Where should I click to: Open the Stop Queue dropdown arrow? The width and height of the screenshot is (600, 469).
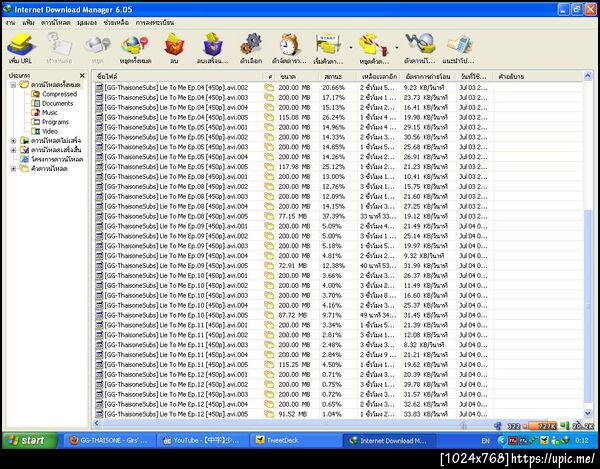click(x=397, y=47)
